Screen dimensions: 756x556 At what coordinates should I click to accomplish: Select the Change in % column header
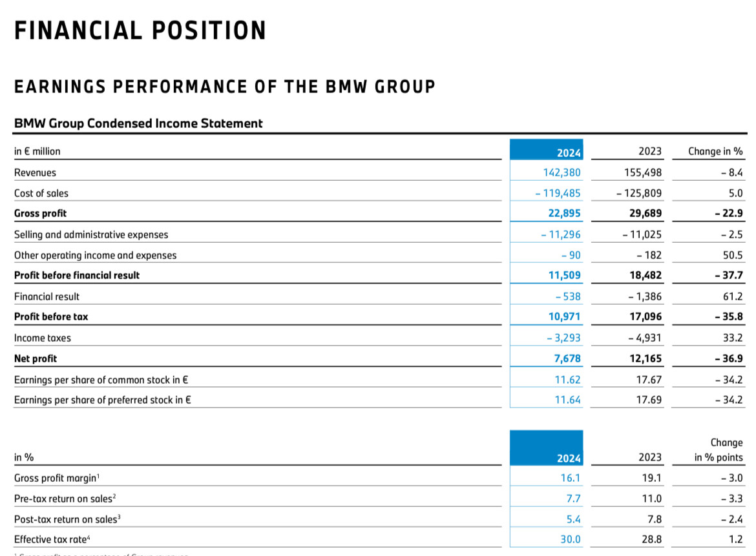coord(715,151)
